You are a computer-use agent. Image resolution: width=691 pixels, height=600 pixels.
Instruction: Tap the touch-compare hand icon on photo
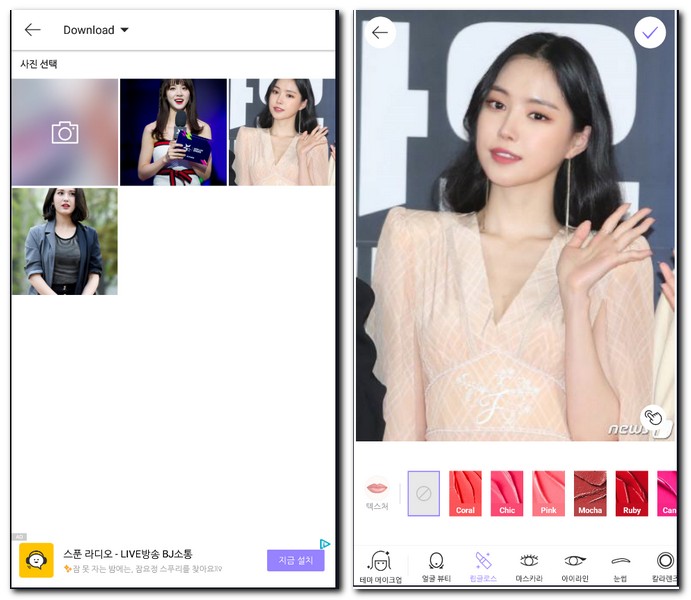tap(654, 418)
